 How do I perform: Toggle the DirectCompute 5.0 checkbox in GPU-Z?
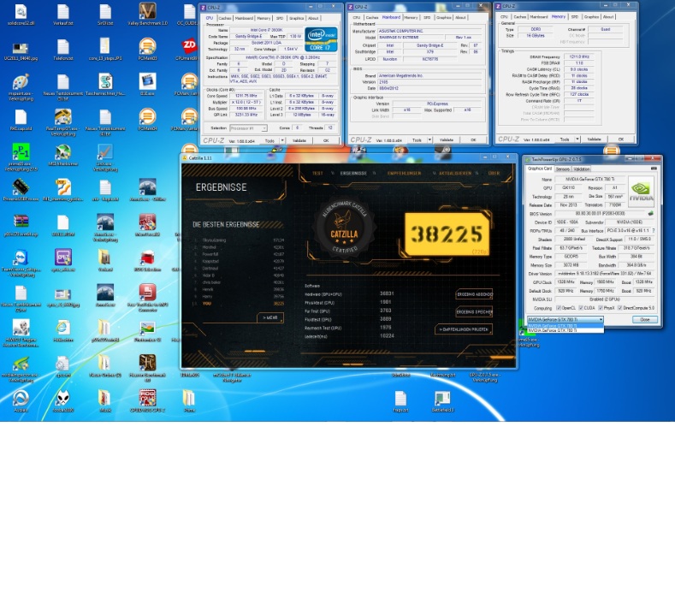click(620, 308)
